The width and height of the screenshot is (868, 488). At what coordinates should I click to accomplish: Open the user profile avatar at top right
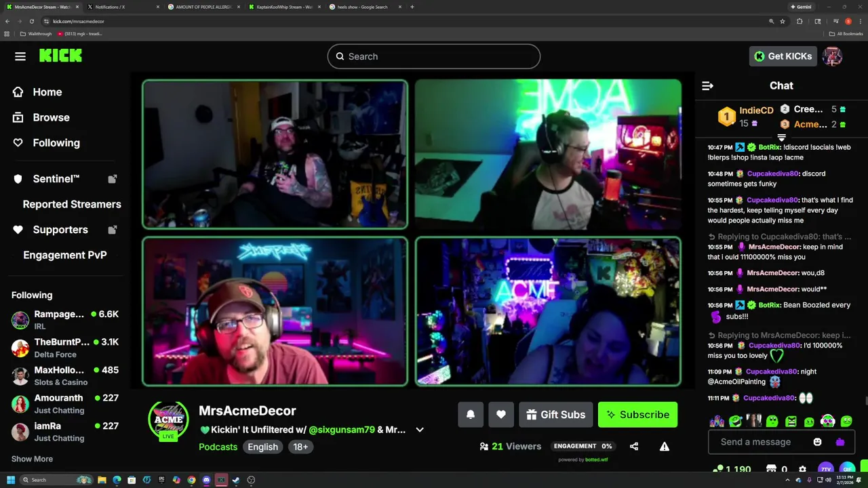point(832,56)
